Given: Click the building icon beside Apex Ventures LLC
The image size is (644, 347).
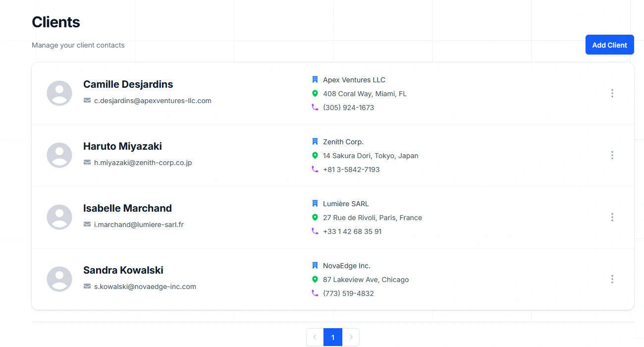Looking at the screenshot, I should point(315,79).
